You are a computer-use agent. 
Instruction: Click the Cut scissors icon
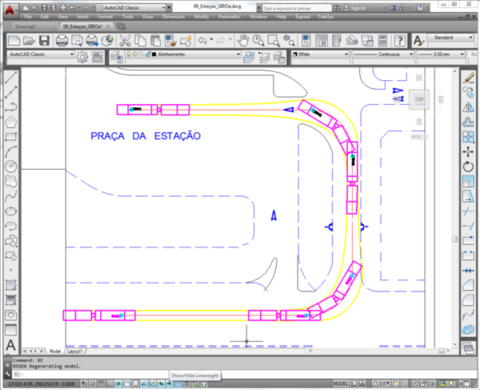pyautogui.click(x=125, y=41)
